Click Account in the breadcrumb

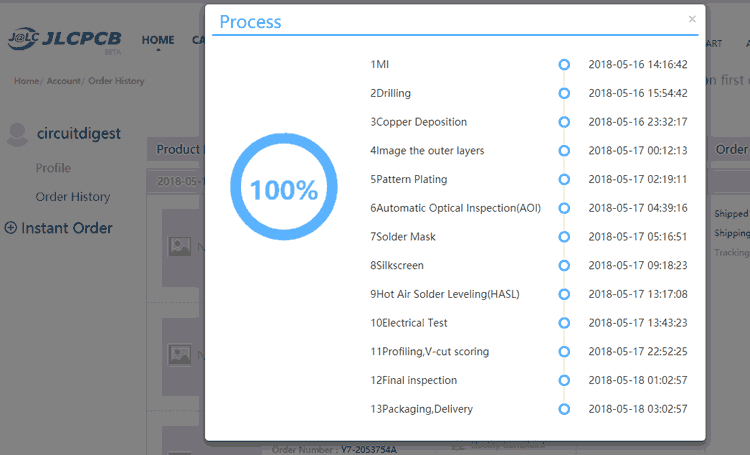click(64, 81)
